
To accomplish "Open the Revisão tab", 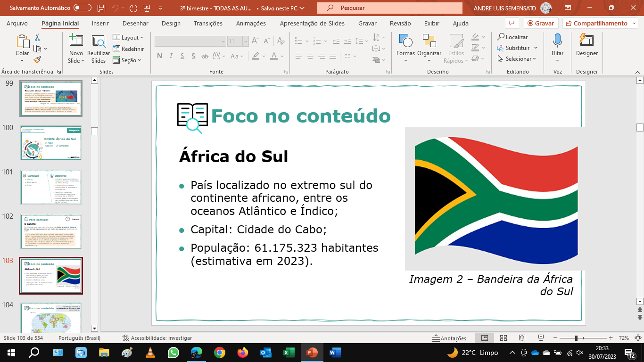I will [x=400, y=23].
